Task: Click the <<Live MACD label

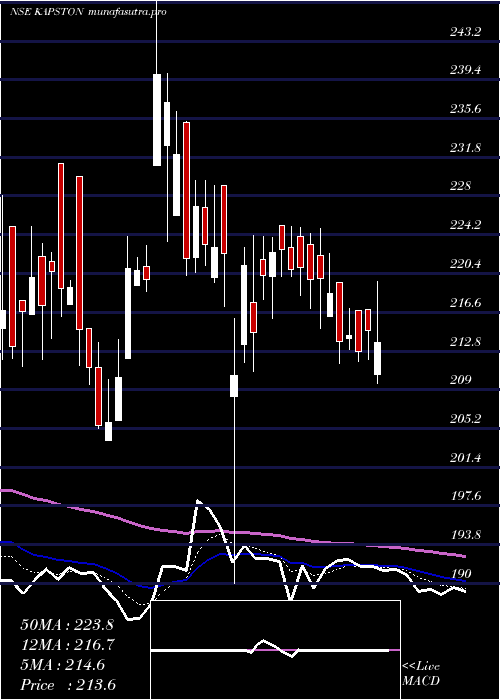Action: pyautogui.click(x=421, y=674)
